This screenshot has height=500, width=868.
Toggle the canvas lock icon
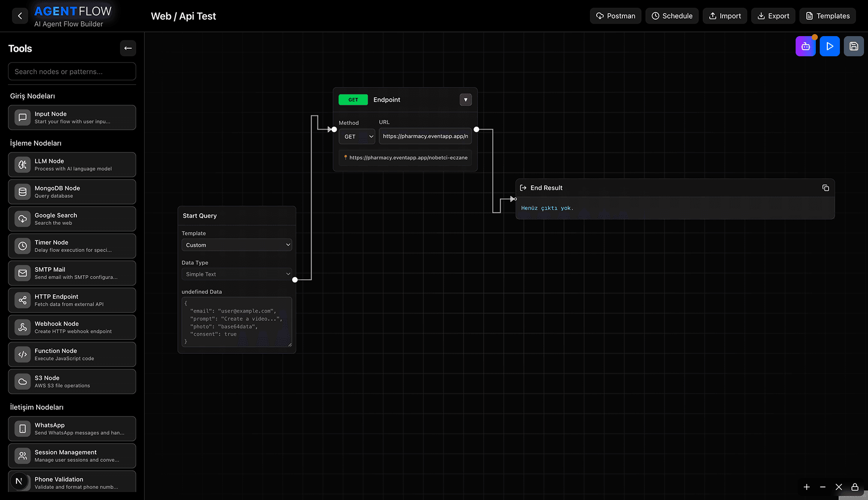pyautogui.click(x=855, y=487)
